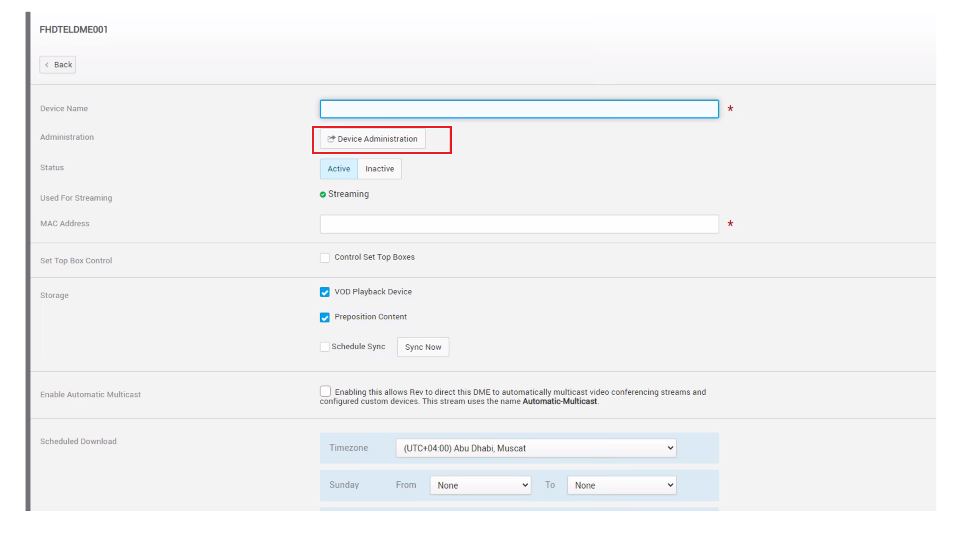Click the export icon on Device Administration

point(331,138)
